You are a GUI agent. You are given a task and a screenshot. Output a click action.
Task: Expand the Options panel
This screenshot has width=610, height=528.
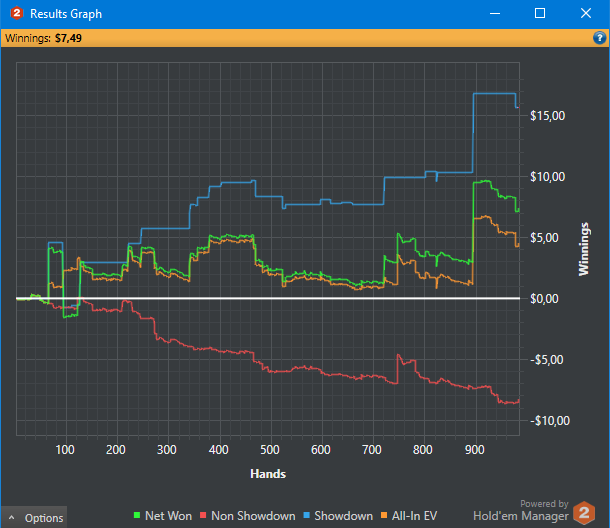tap(36, 518)
